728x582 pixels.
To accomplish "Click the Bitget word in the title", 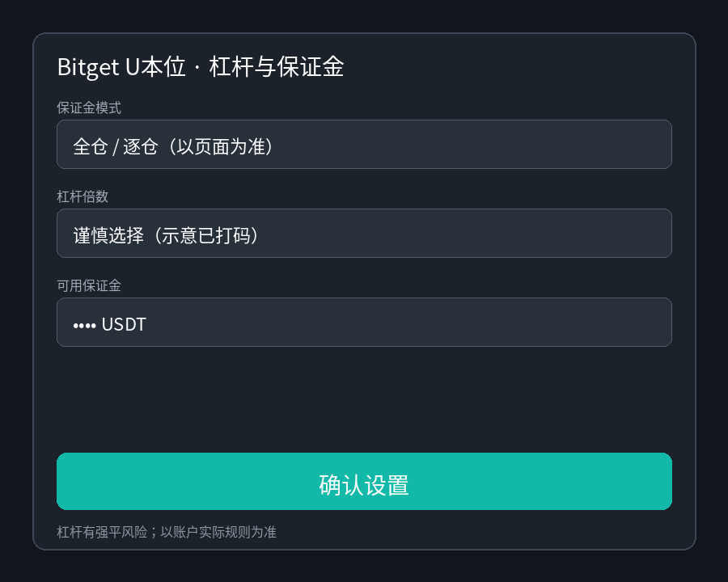I will point(88,67).
